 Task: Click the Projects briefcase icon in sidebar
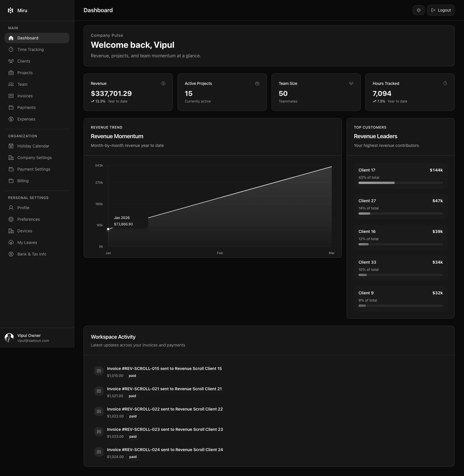(11, 72)
